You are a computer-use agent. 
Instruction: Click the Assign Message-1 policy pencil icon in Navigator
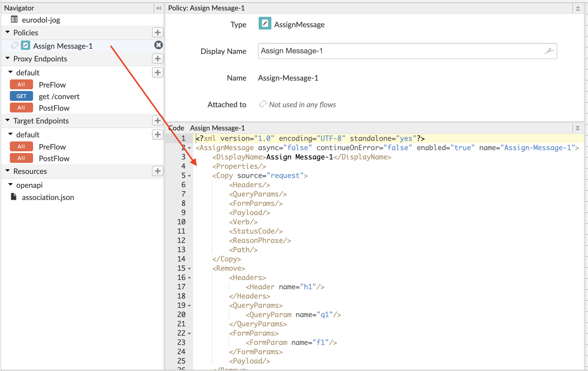pyautogui.click(x=26, y=46)
